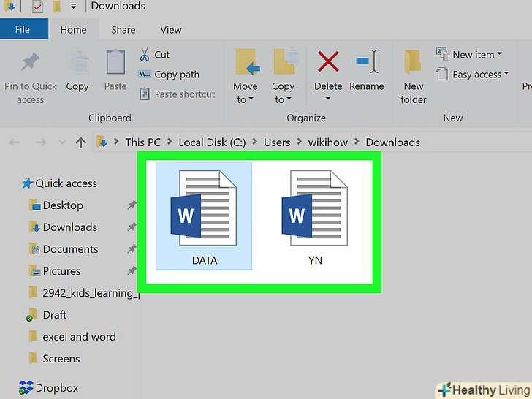
Task: Open Documents in Quick access sidebar
Action: pos(71,249)
